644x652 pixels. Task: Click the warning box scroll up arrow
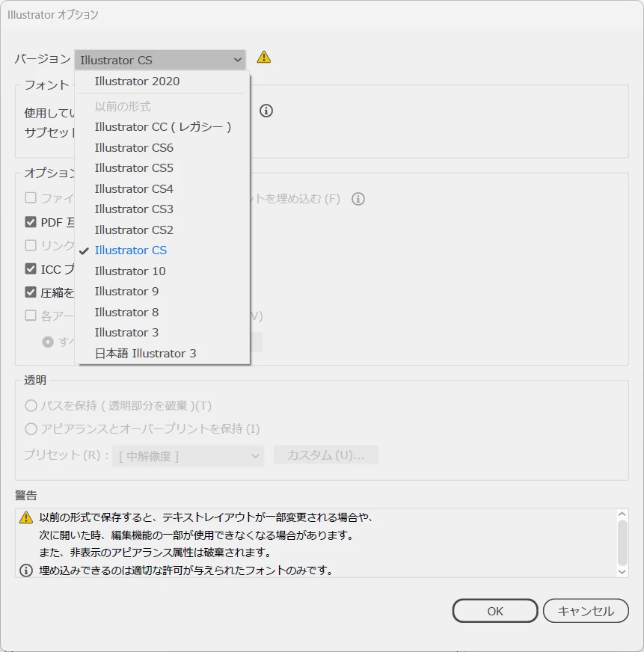(622, 514)
